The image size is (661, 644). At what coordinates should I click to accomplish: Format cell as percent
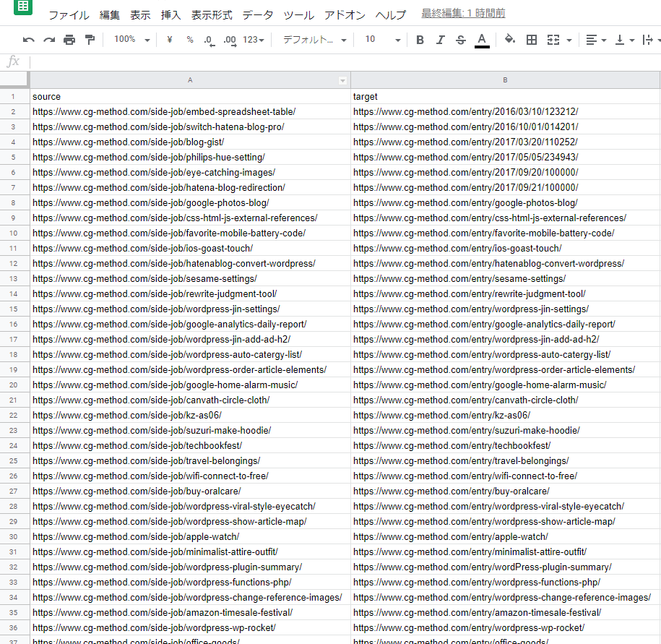pyautogui.click(x=190, y=40)
